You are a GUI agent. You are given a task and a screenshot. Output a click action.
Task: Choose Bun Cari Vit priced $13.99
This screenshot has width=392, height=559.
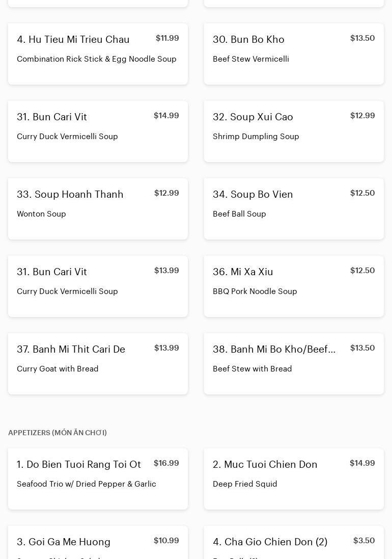(x=98, y=286)
